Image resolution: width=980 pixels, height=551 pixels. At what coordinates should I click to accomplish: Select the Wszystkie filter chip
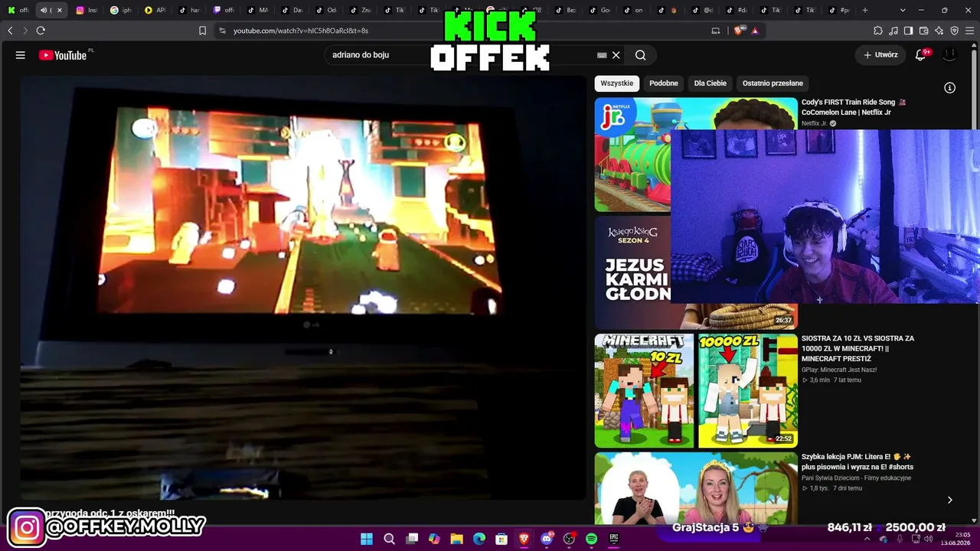click(617, 83)
